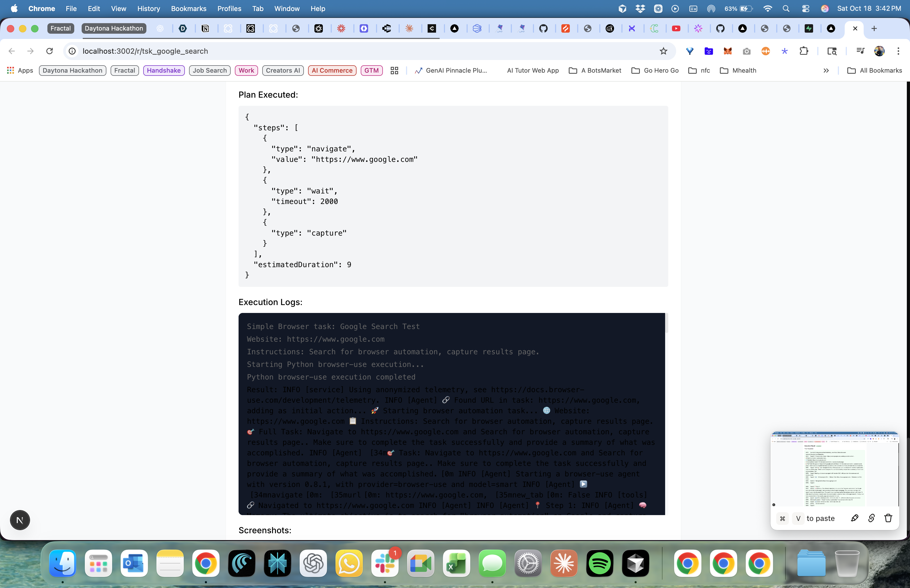The width and height of the screenshot is (910, 588).
Task: Open the Chrome three-dot menu
Action: coord(898,51)
